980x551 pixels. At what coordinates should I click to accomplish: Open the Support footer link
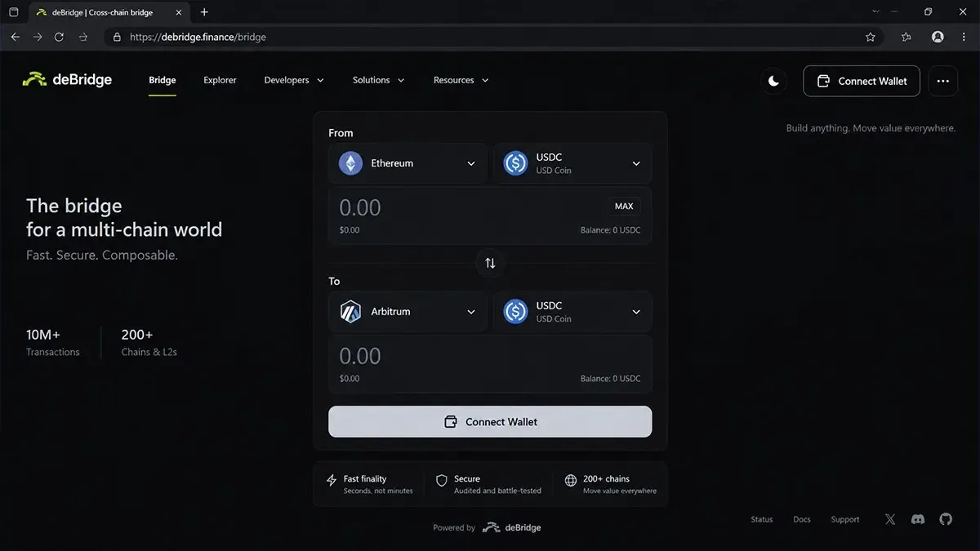point(845,519)
